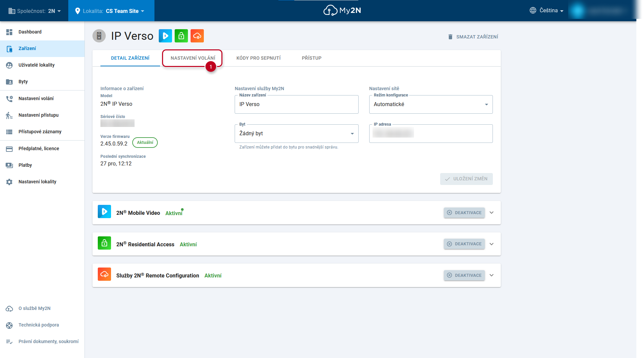Click the Nastavení lokality gear icon
This screenshot has width=644, height=358.
coord(9,182)
